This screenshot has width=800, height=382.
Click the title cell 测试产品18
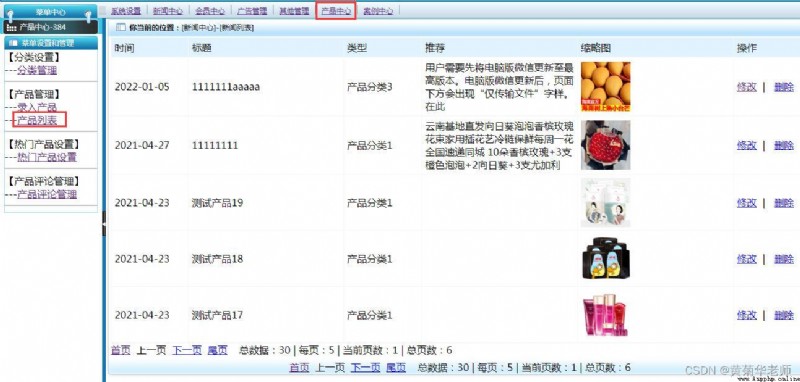217,259
